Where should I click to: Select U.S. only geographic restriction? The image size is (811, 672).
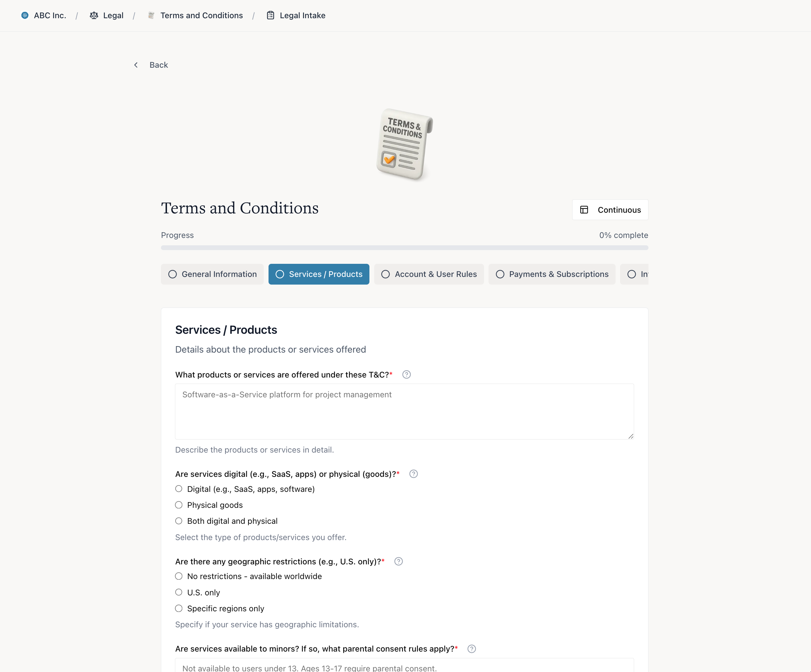[179, 592]
